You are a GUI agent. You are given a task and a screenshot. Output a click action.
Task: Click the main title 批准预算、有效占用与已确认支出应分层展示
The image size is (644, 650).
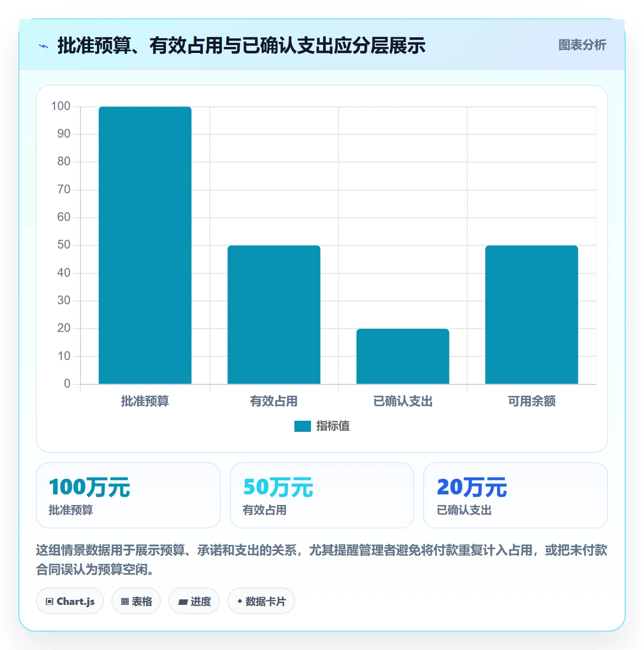tap(241, 46)
